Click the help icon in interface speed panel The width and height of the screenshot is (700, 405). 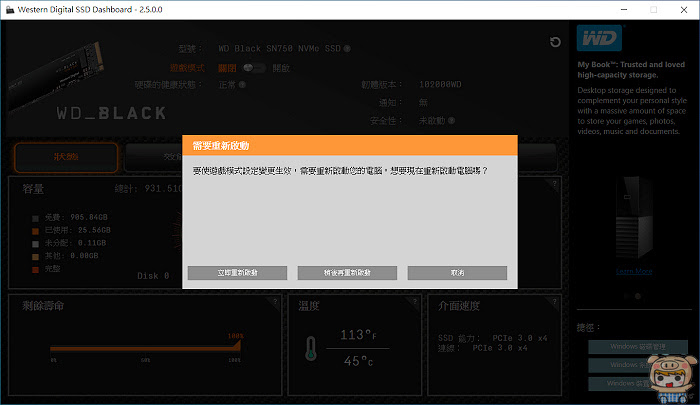[x=554, y=302]
